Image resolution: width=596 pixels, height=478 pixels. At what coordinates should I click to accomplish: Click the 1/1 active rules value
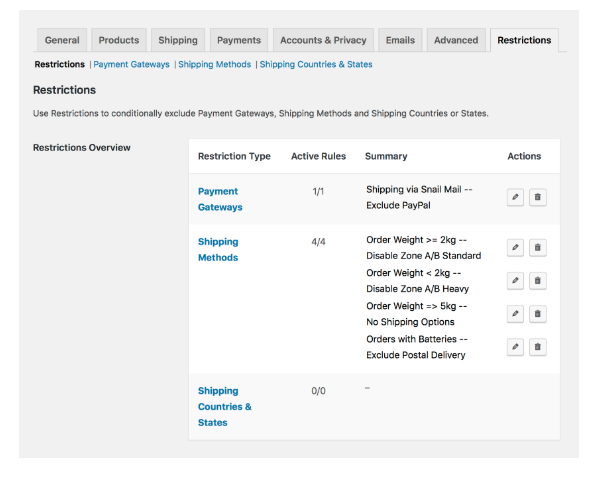coord(318,192)
